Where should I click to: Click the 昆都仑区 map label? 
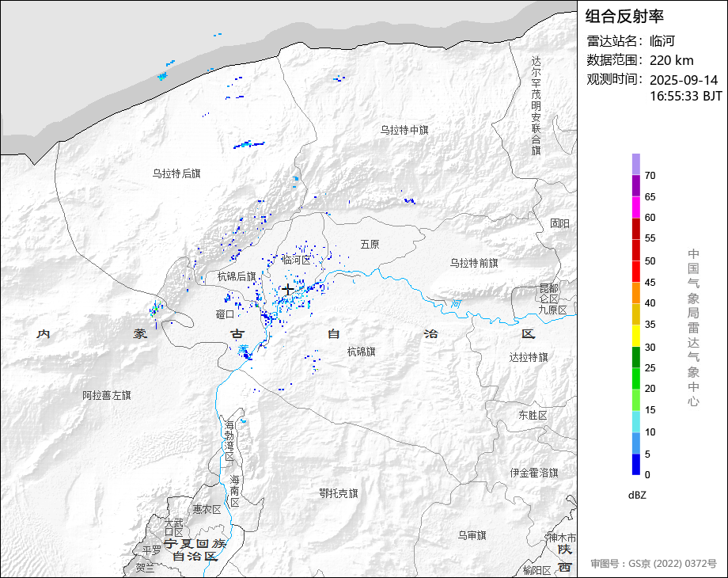549,294
